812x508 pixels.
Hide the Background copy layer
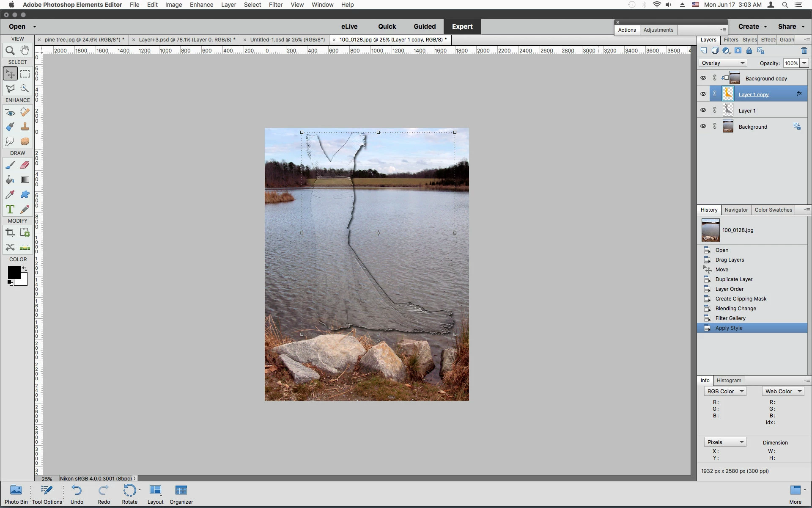[x=703, y=78]
